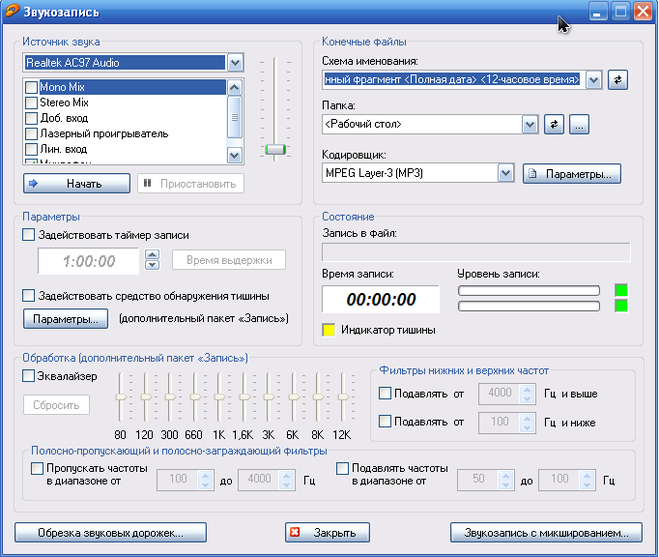Click the band-pass lower 100 field

click(x=178, y=480)
